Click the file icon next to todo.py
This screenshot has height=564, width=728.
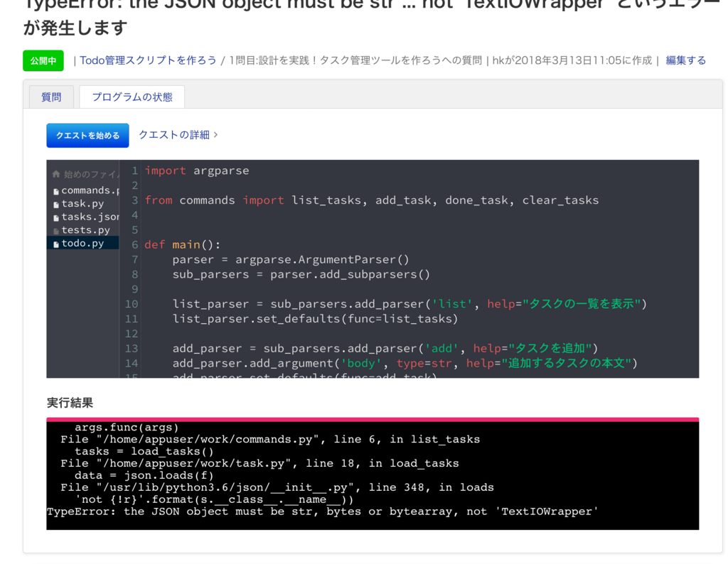[56, 244]
